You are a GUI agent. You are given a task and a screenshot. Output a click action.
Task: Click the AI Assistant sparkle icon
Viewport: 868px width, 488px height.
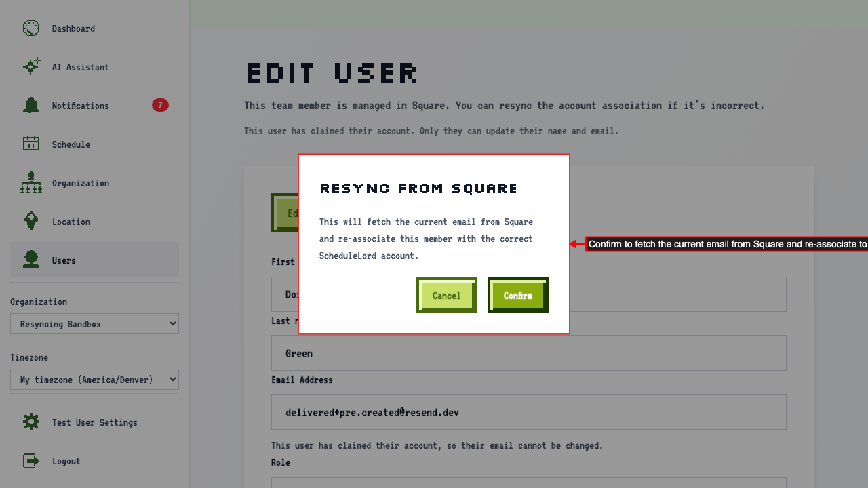pyautogui.click(x=31, y=67)
